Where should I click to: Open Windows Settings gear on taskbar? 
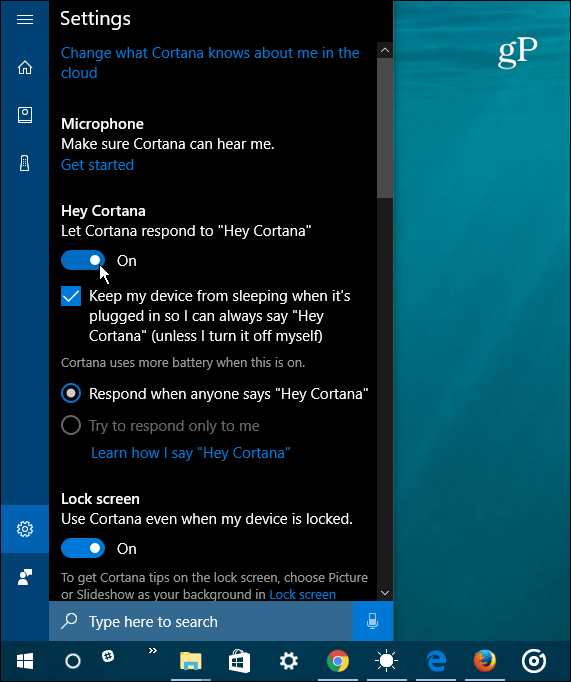[289, 662]
